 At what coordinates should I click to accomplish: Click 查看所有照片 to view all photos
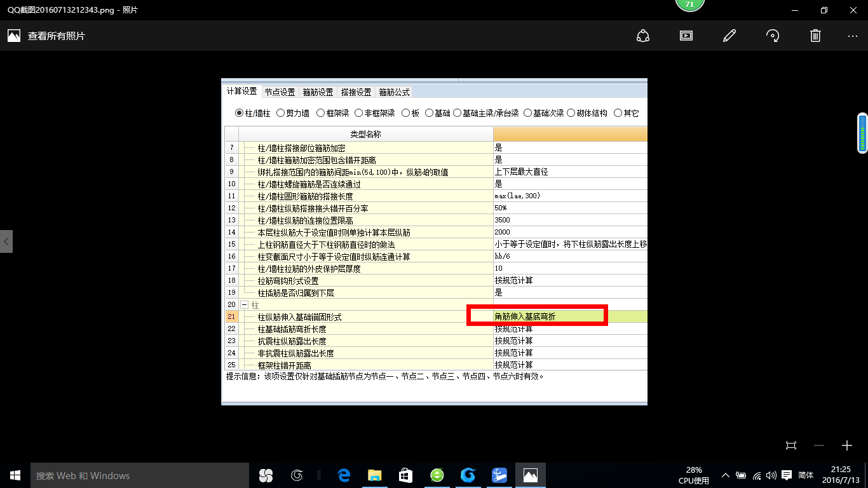56,36
